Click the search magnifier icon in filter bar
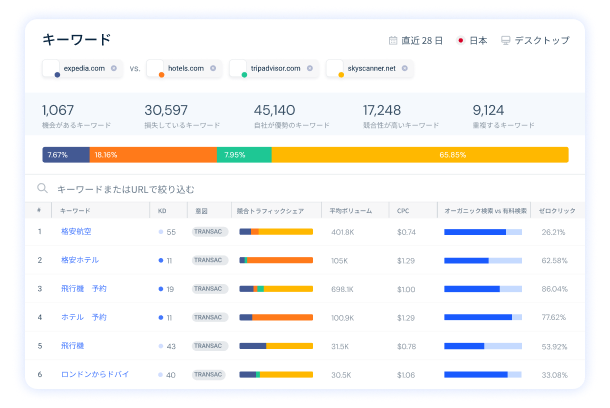Viewport: 610px width, 408px height. (43, 188)
